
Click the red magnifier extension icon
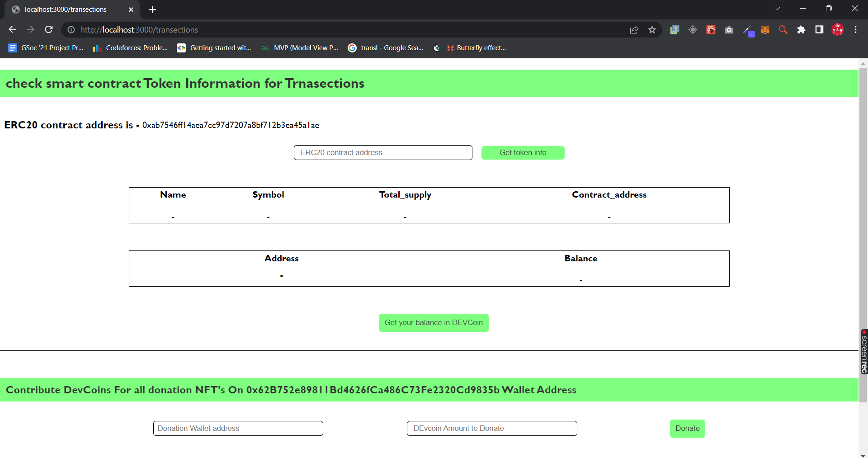tap(783, 30)
